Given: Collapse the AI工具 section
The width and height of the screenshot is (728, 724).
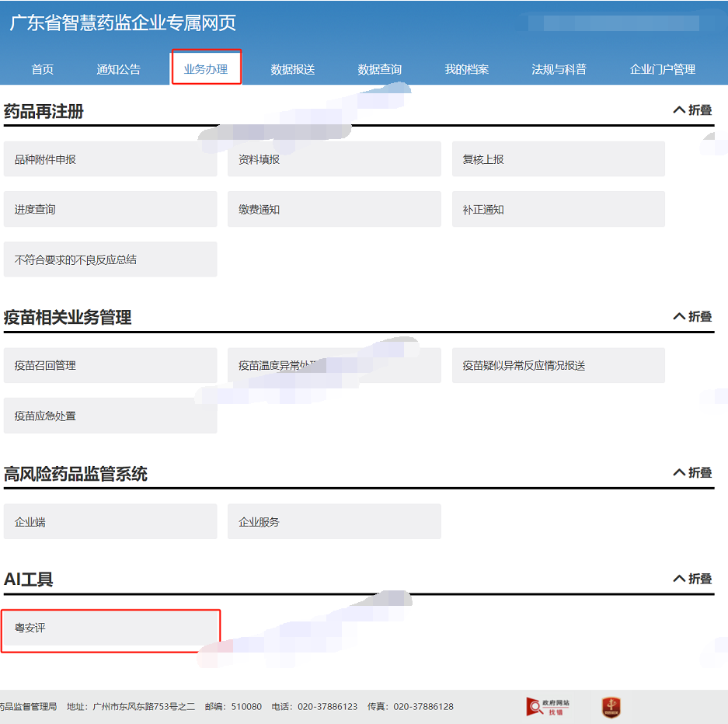Looking at the screenshot, I should point(692,579).
